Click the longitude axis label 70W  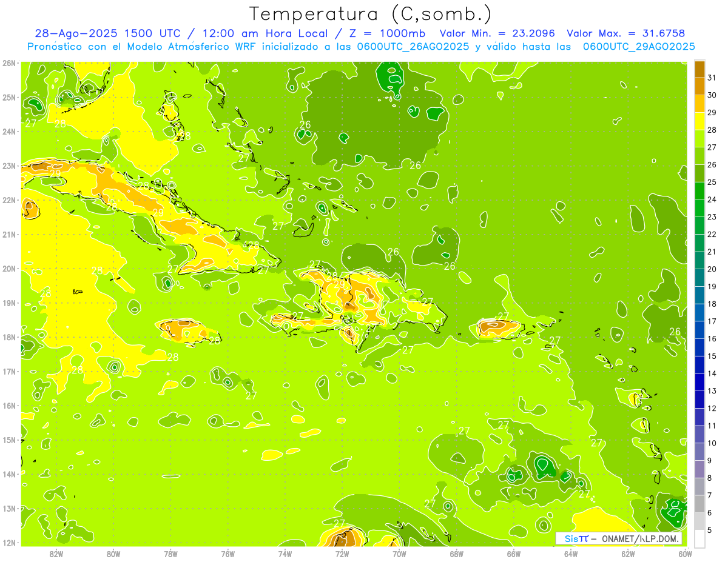point(399,554)
